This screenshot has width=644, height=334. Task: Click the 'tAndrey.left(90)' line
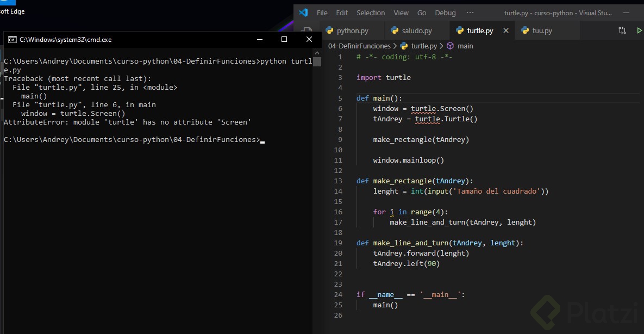(406, 264)
